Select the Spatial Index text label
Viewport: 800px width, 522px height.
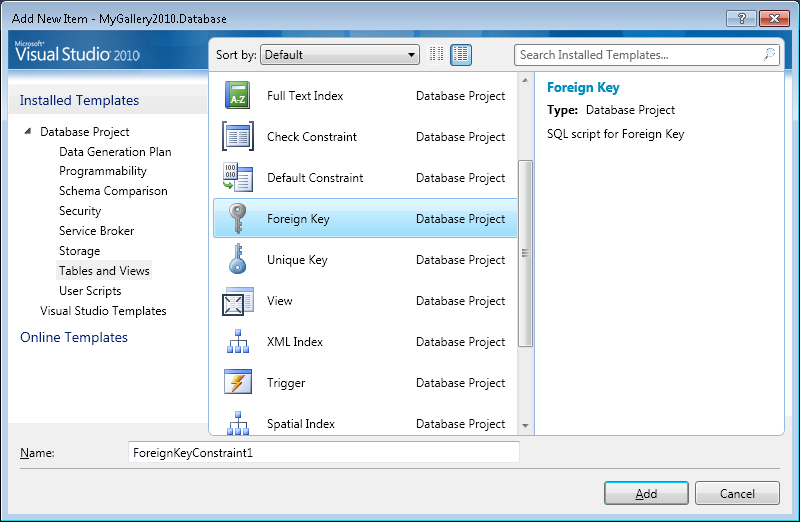301,424
